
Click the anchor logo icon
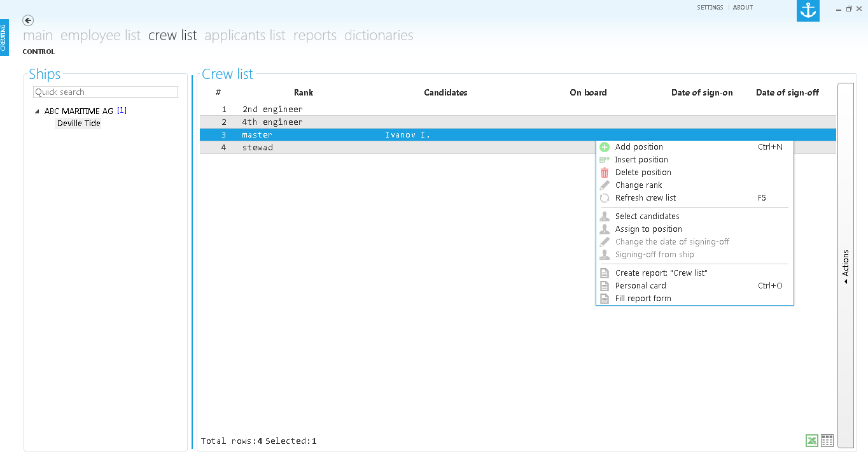(x=808, y=11)
